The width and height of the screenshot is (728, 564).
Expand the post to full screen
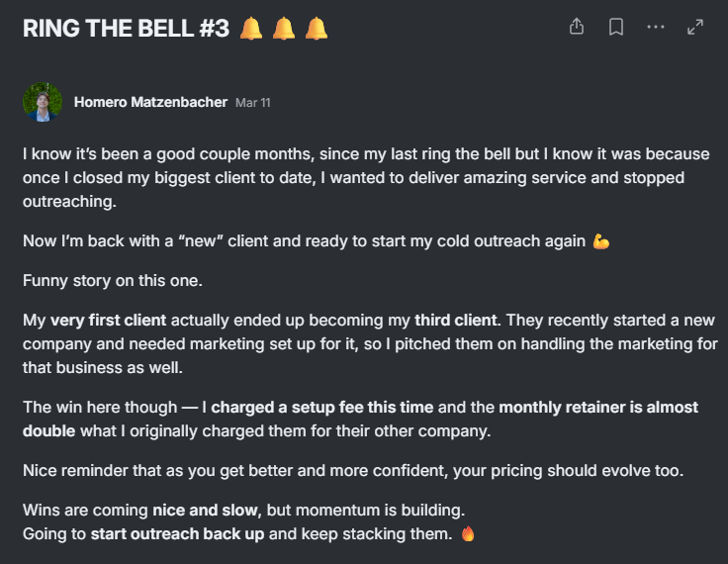tap(695, 27)
